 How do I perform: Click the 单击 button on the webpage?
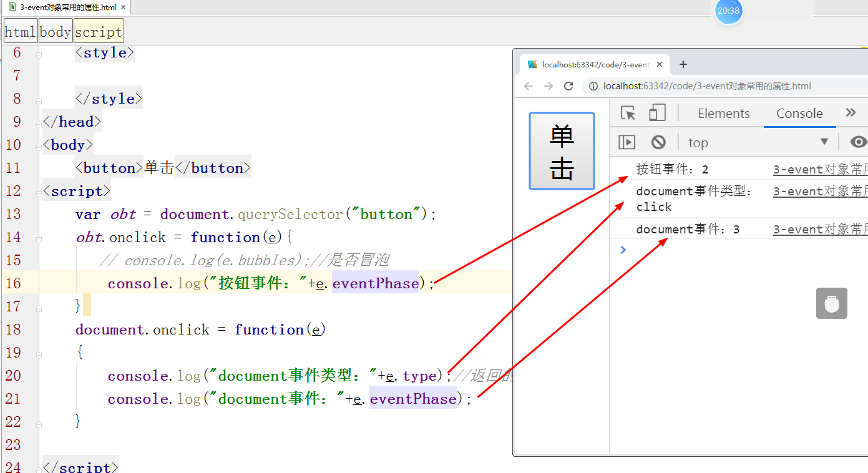(x=561, y=151)
